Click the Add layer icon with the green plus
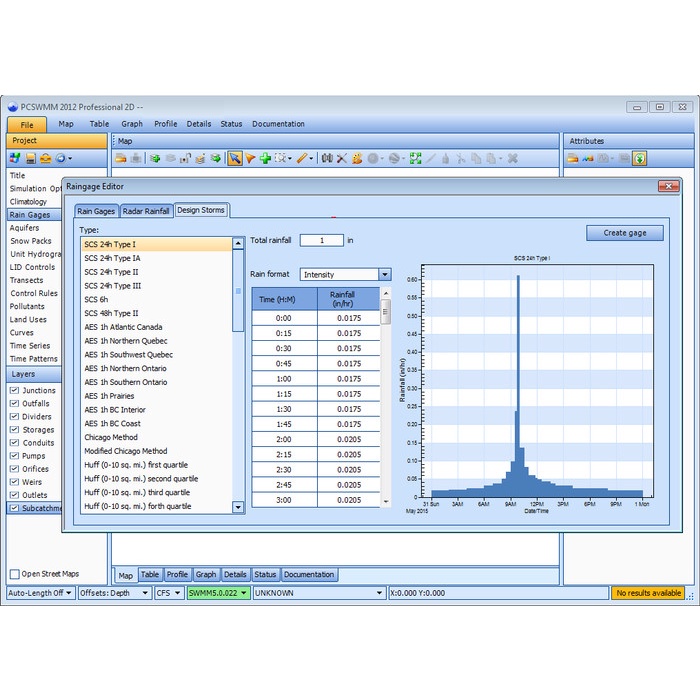The image size is (700, 700). pyautogui.click(x=155, y=158)
